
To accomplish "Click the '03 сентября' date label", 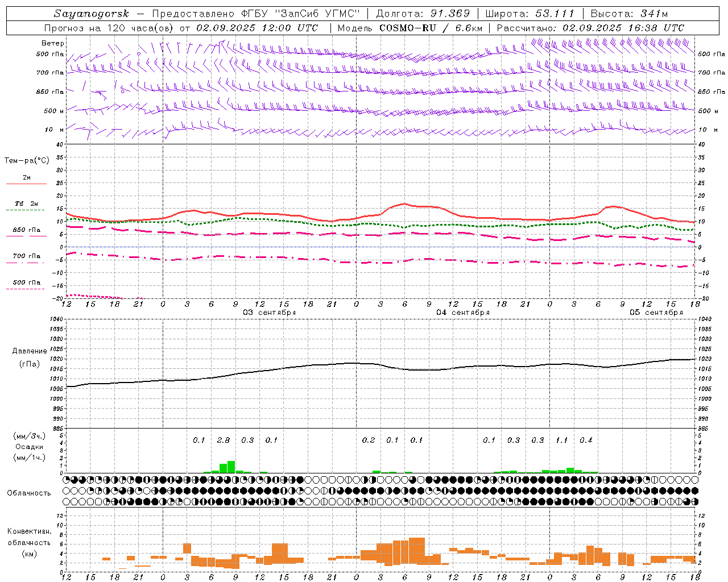I will pos(270,313).
